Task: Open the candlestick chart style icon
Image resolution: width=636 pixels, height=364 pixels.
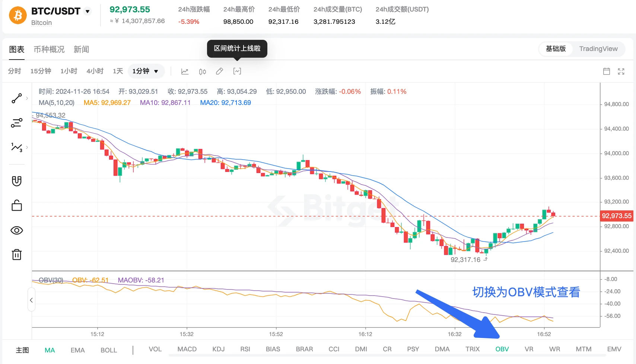Action: (202, 71)
